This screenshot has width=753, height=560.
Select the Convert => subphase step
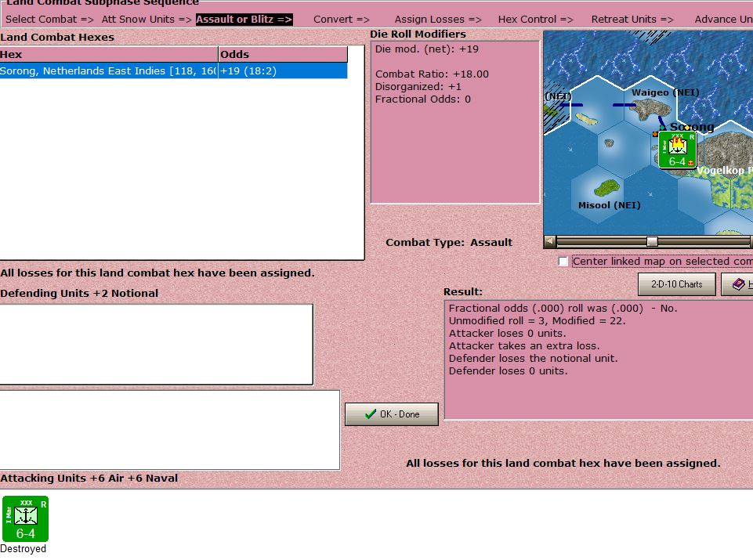[x=342, y=20]
